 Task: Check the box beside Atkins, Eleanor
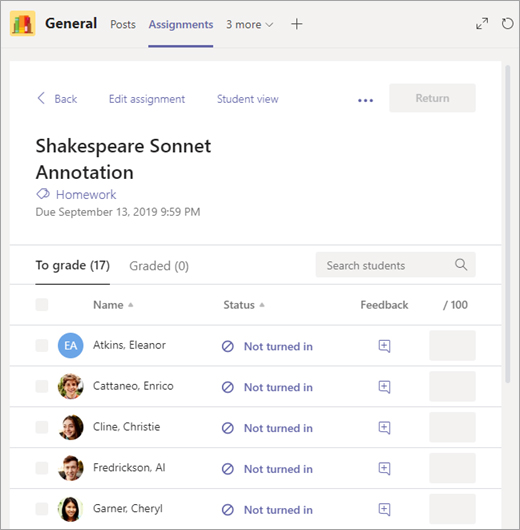coord(42,345)
